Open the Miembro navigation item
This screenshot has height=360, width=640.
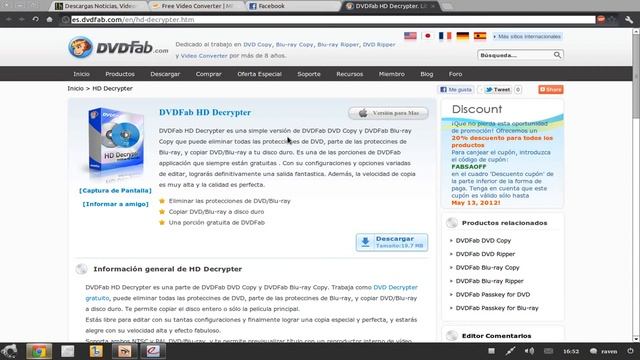pos(391,74)
